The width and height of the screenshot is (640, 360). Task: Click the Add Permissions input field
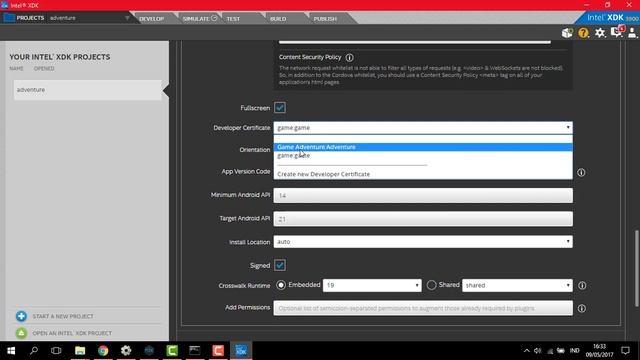tap(423, 308)
